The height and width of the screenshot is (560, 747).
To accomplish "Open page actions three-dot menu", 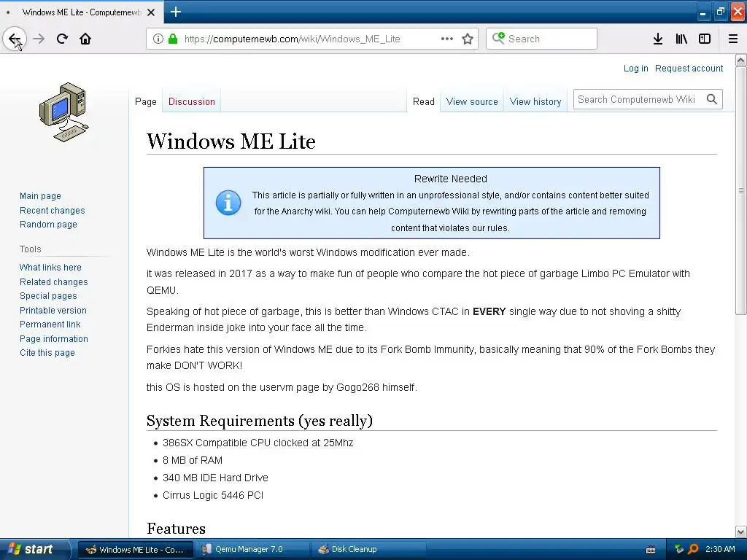I will click(447, 39).
